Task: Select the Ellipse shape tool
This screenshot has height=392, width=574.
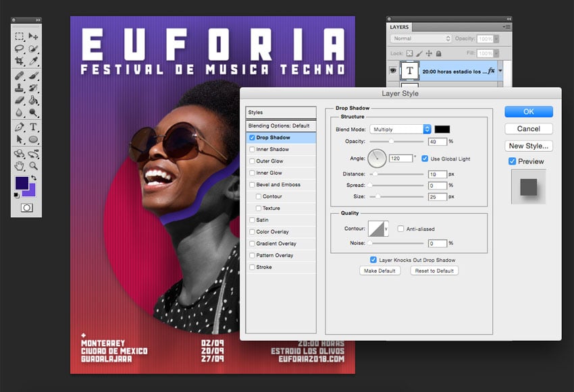Action: [x=33, y=139]
